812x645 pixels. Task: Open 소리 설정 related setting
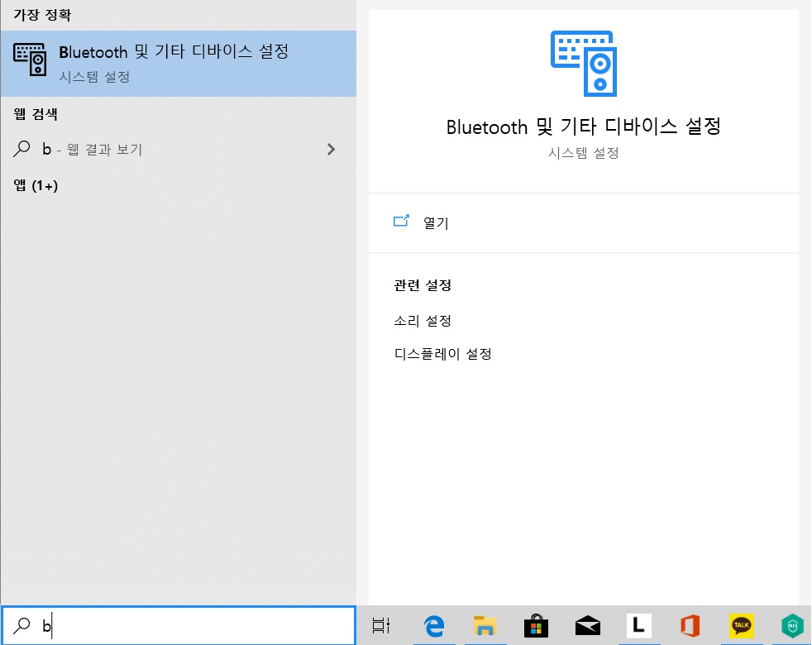423,321
